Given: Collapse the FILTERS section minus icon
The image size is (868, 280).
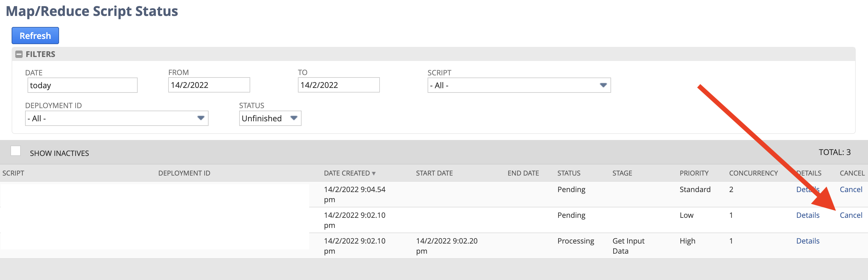Looking at the screenshot, I should pyautogui.click(x=19, y=54).
